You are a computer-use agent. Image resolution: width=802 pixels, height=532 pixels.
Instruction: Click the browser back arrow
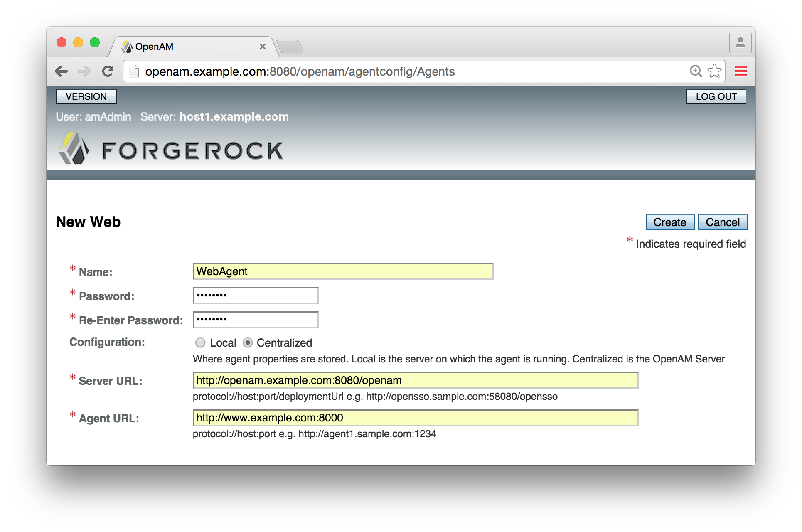[x=62, y=71]
